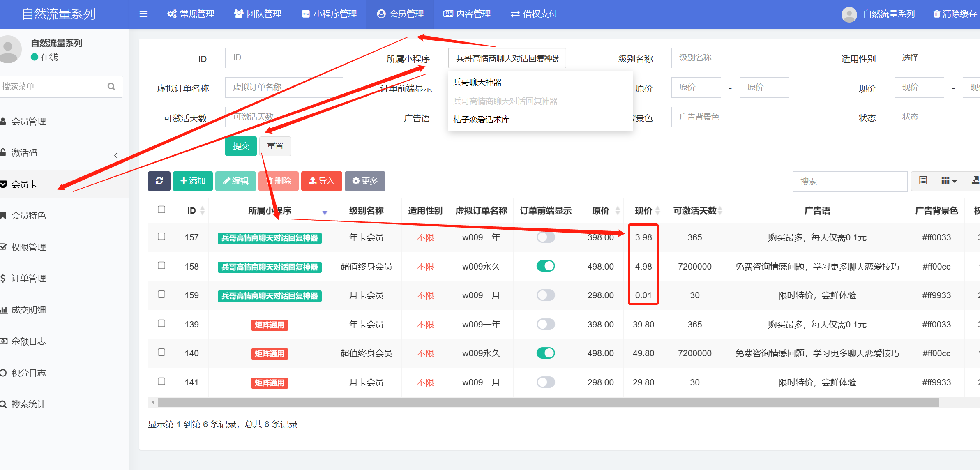The image size is (980, 470).
Task: Open the column grid selector icon
Action: [948, 181]
